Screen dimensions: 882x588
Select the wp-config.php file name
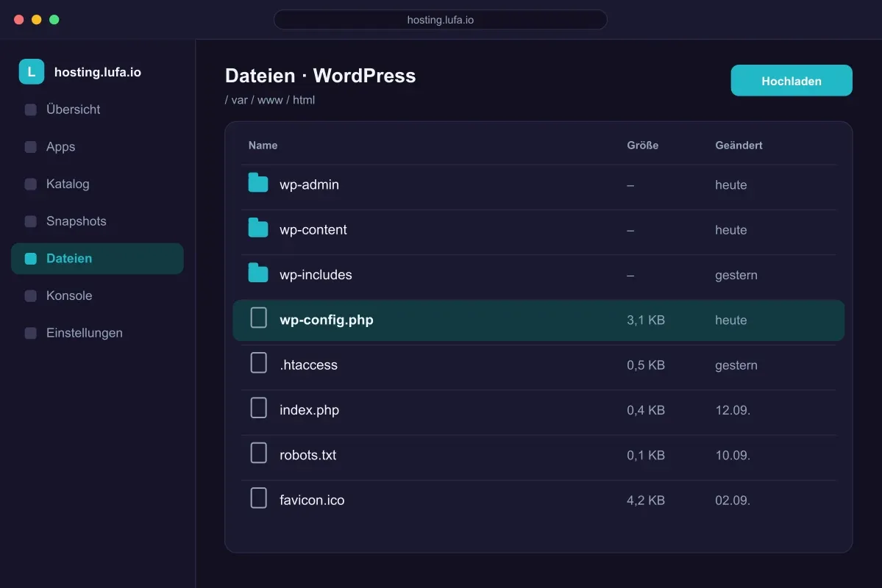tap(327, 320)
